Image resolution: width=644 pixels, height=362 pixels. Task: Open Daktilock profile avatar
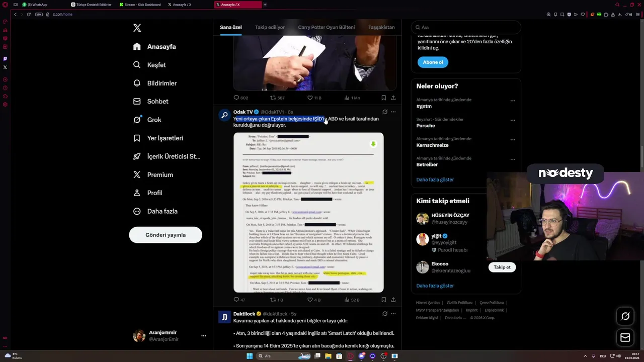(x=224, y=317)
